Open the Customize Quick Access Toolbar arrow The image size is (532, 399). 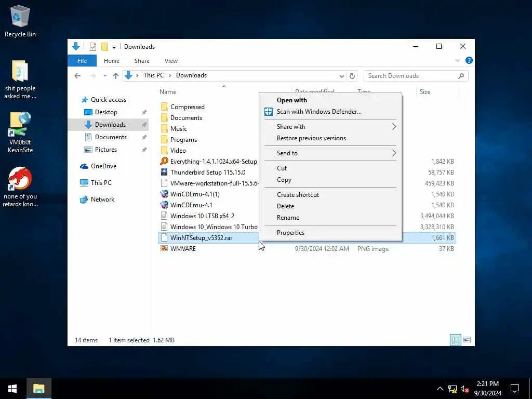114,47
